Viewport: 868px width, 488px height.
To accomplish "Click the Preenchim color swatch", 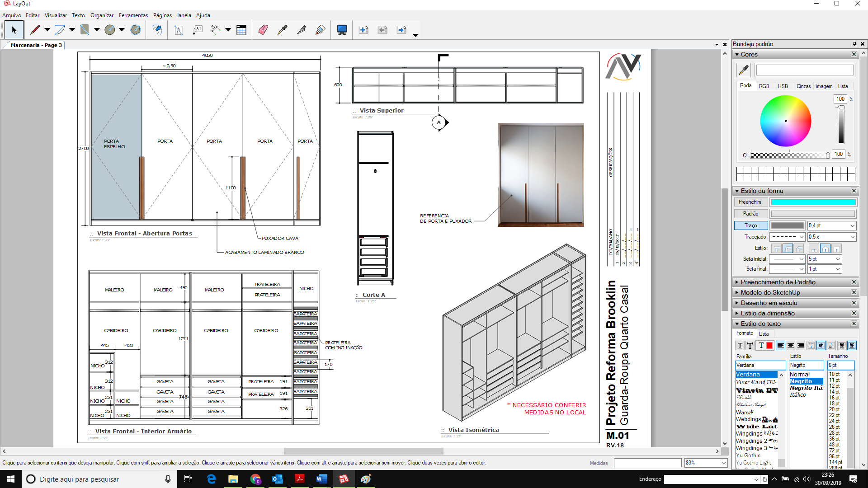I will coord(812,202).
